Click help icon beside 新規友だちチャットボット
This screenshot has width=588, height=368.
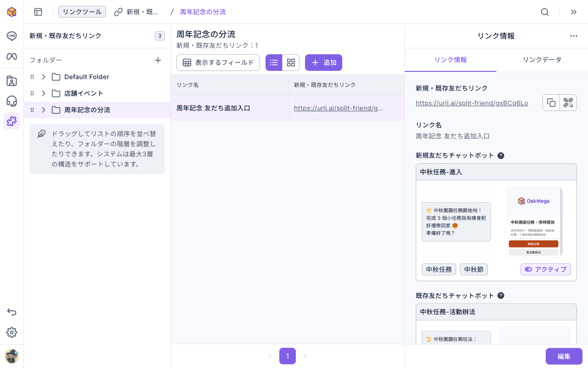click(x=501, y=155)
